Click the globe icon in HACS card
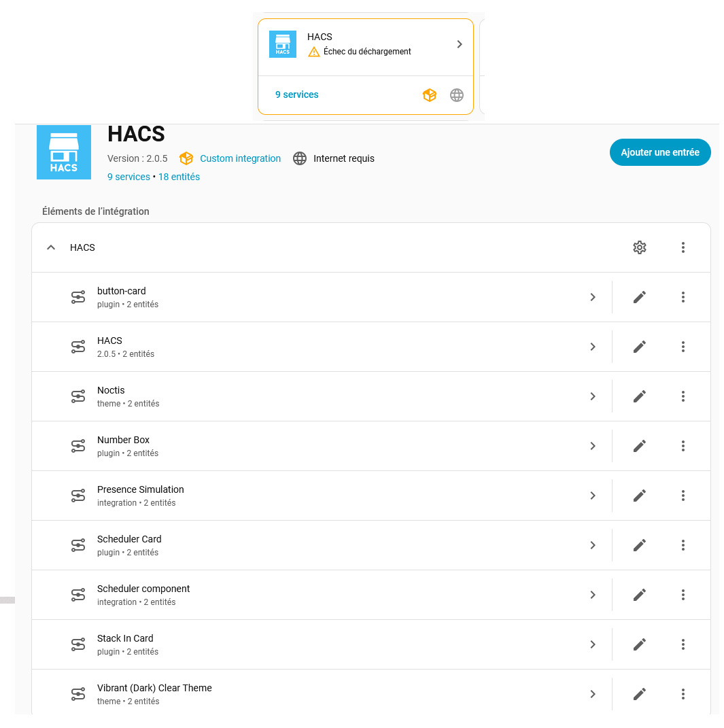This screenshot has height=728, width=724. 457,95
